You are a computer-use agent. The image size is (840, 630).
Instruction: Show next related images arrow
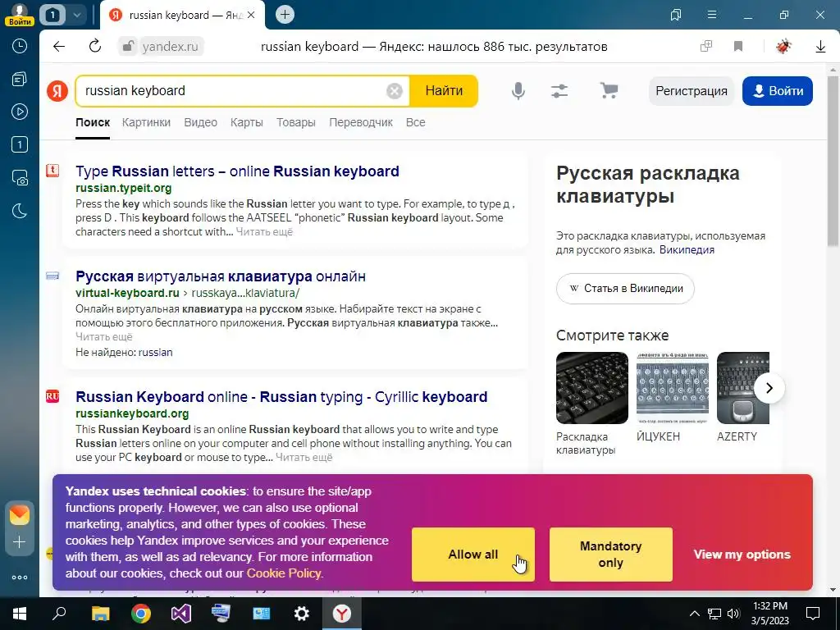pyautogui.click(x=769, y=388)
